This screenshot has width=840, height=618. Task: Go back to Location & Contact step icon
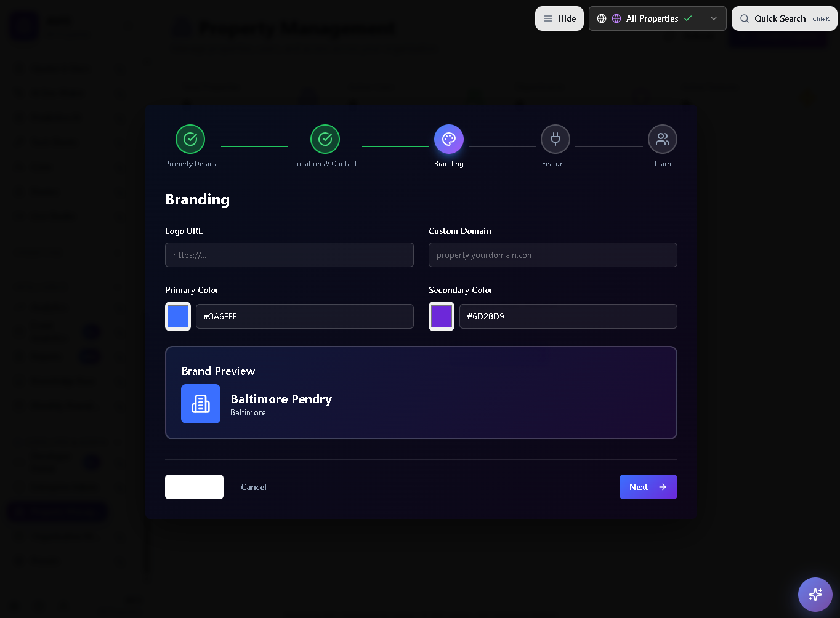[x=325, y=139]
